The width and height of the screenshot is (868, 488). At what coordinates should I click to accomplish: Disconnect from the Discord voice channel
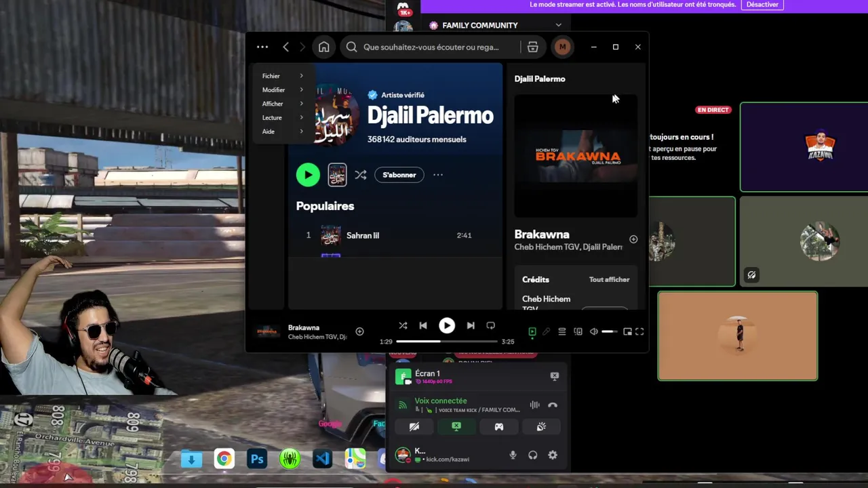[x=553, y=405]
